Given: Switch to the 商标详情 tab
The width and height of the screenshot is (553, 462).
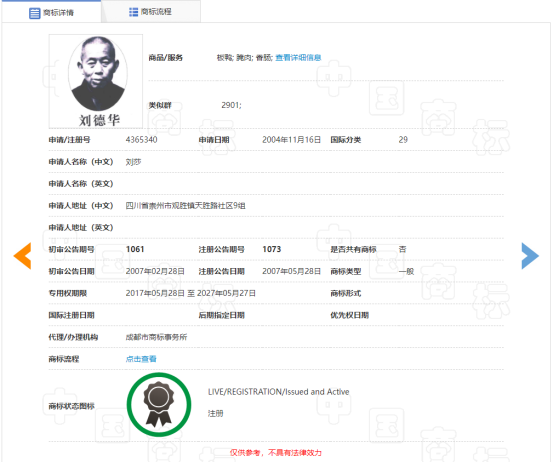Looking at the screenshot, I should pyautogui.click(x=51, y=12).
